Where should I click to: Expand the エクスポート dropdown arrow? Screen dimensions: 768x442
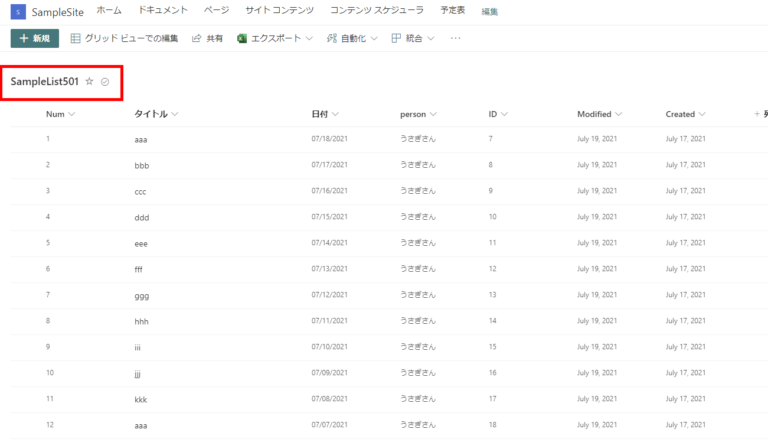[x=309, y=38]
